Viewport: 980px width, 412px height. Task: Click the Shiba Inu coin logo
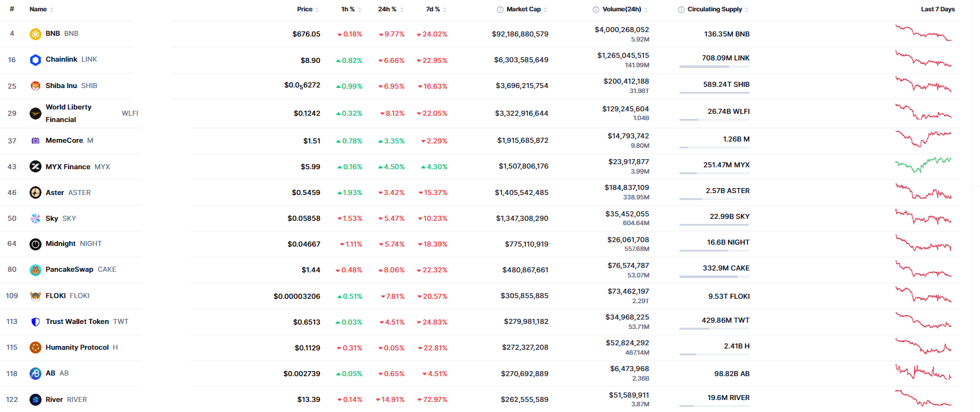click(35, 86)
